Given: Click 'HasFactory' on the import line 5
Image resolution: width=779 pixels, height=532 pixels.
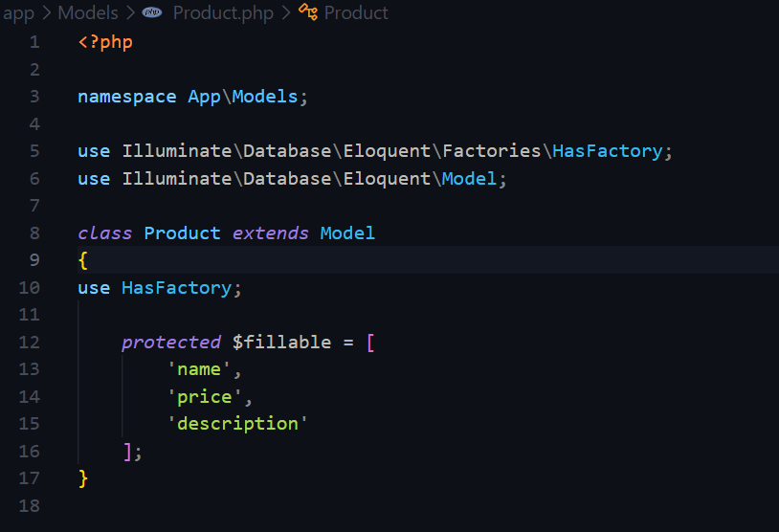Looking at the screenshot, I should click(x=607, y=151).
